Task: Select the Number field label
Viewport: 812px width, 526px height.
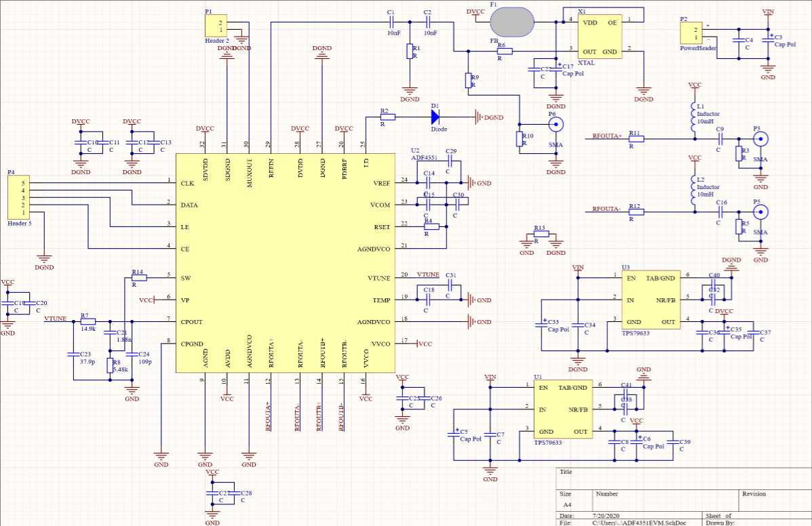Action: pos(606,494)
